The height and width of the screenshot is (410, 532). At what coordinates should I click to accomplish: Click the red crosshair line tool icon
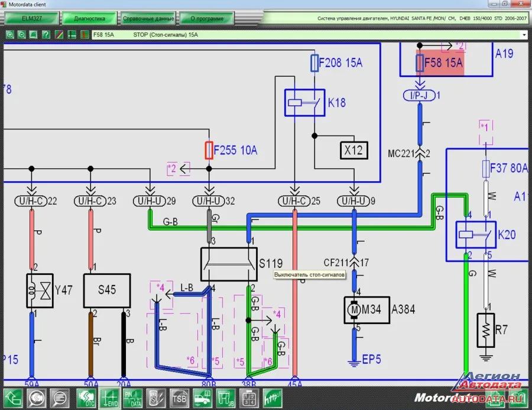[x=85, y=34]
